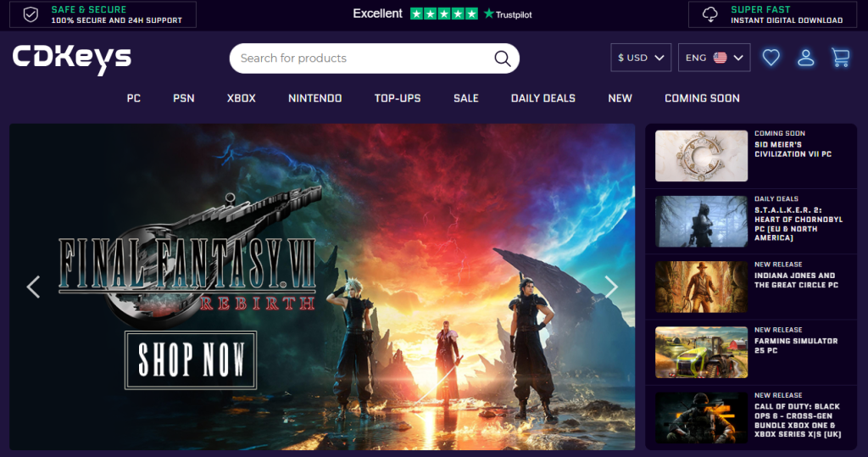Click the Final Fantasy VII Rebirth logo
The image size is (868, 457).
click(188, 258)
